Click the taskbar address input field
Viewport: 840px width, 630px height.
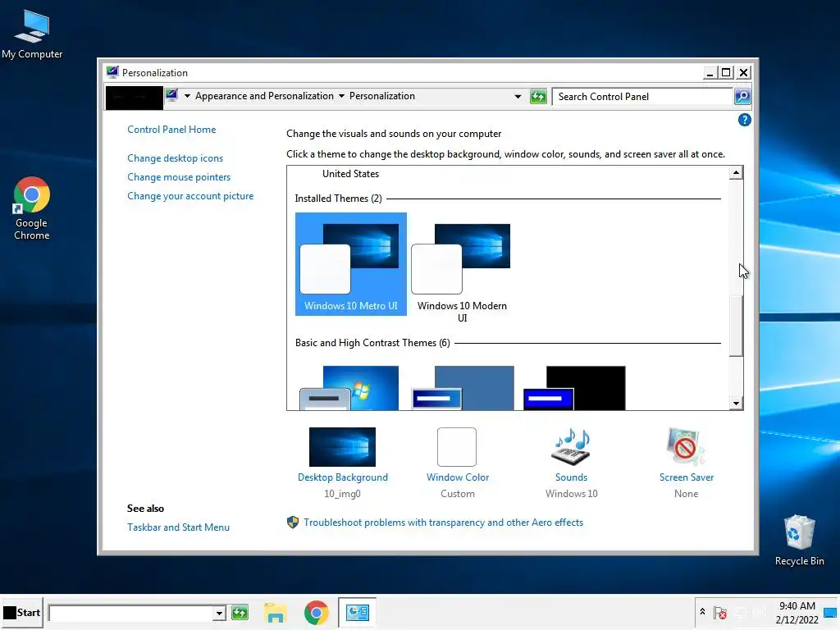pos(130,613)
